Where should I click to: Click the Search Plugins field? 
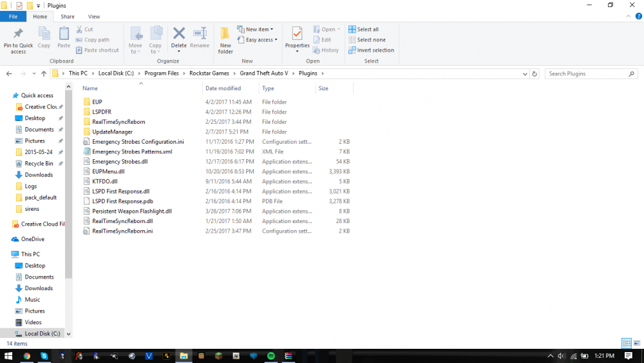(591, 74)
